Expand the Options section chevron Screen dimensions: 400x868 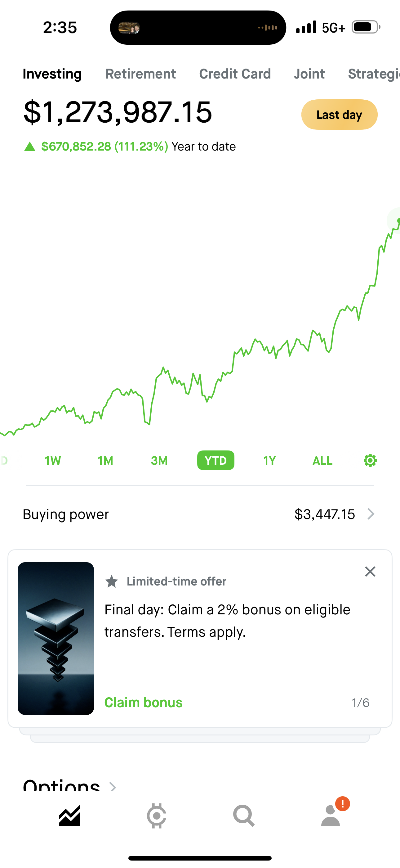pos(113,786)
